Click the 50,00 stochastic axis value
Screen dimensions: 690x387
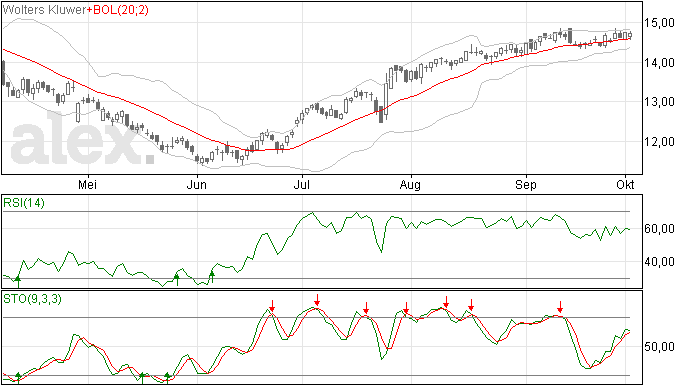click(x=659, y=347)
